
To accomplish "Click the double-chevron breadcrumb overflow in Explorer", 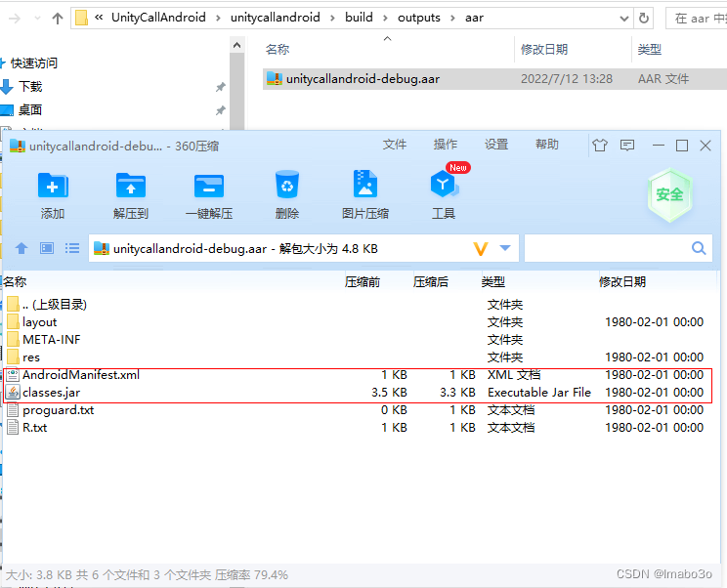I will [x=99, y=18].
